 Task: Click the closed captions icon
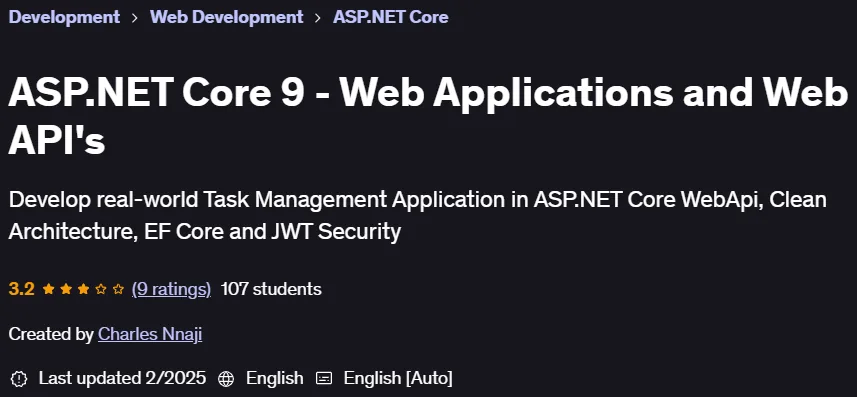click(324, 378)
